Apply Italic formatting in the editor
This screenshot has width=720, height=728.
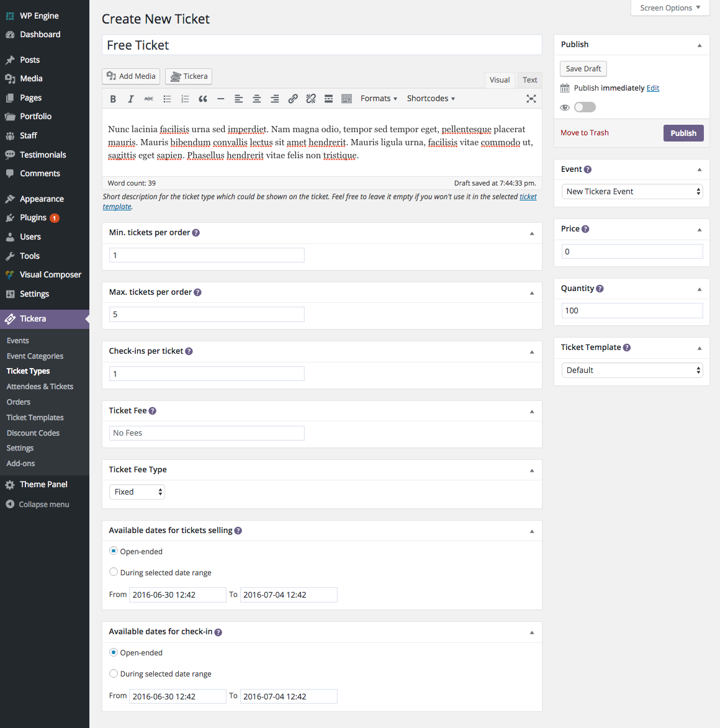131,98
